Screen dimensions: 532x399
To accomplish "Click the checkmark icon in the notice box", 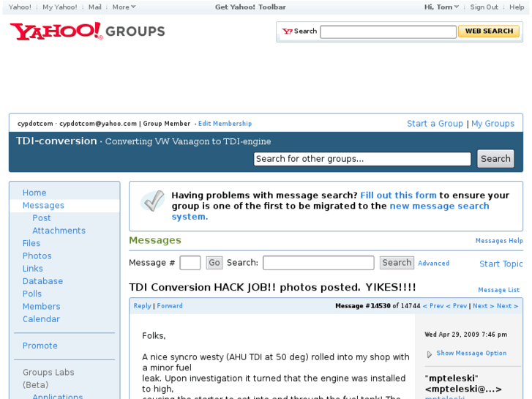I will [153, 201].
